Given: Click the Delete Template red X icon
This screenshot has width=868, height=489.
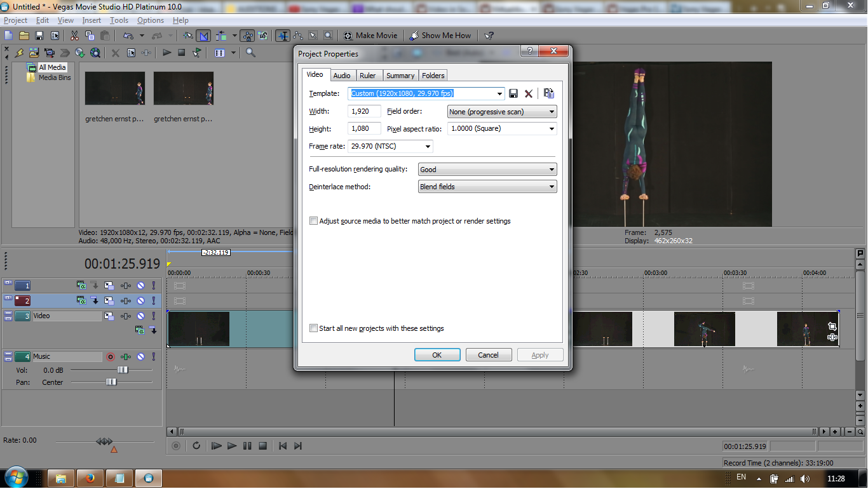Looking at the screenshot, I should click(529, 94).
